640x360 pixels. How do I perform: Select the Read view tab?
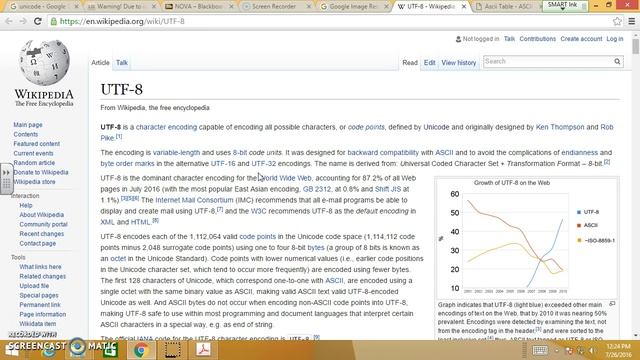410,62
